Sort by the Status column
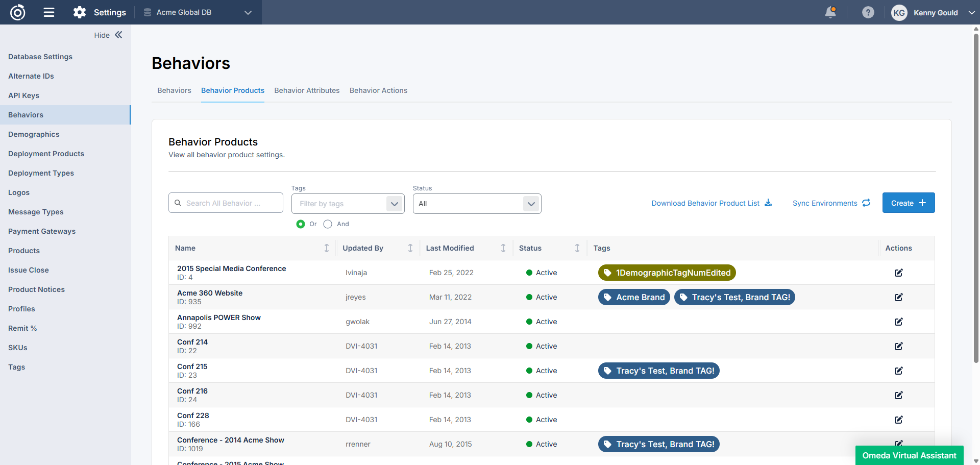980x465 pixels. [x=577, y=248]
